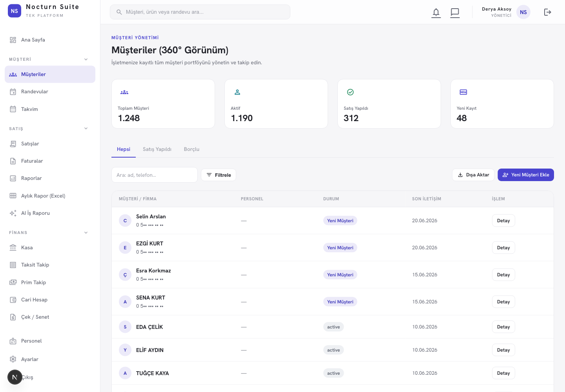Click the Yeni Müşteri badge for EZGİ KURT
The width and height of the screenshot is (565, 392).
click(x=340, y=248)
